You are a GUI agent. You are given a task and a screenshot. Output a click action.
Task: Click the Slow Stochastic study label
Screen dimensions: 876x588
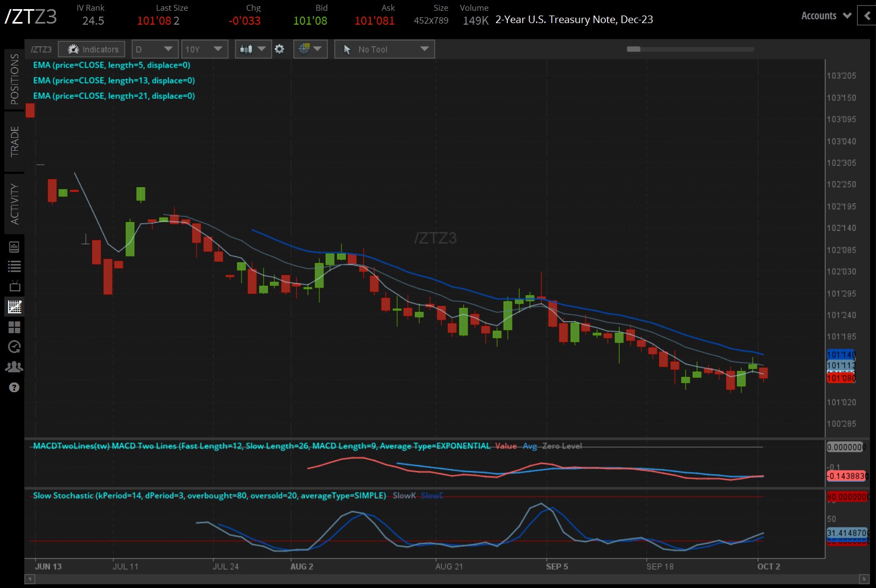(x=209, y=496)
